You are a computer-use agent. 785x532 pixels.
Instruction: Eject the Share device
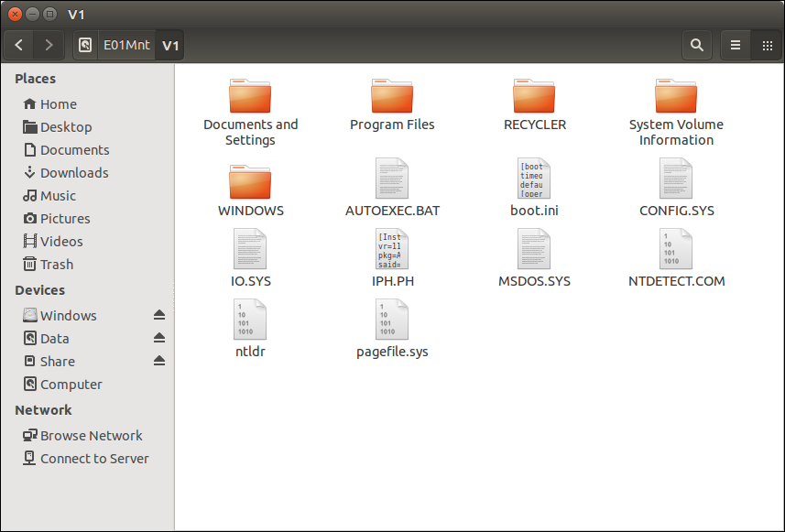pos(159,362)
